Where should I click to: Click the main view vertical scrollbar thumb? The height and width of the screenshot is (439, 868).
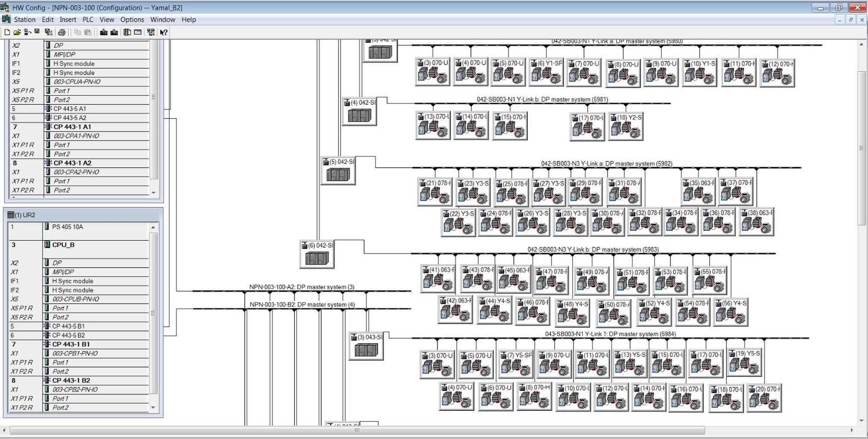pos(861,147)
